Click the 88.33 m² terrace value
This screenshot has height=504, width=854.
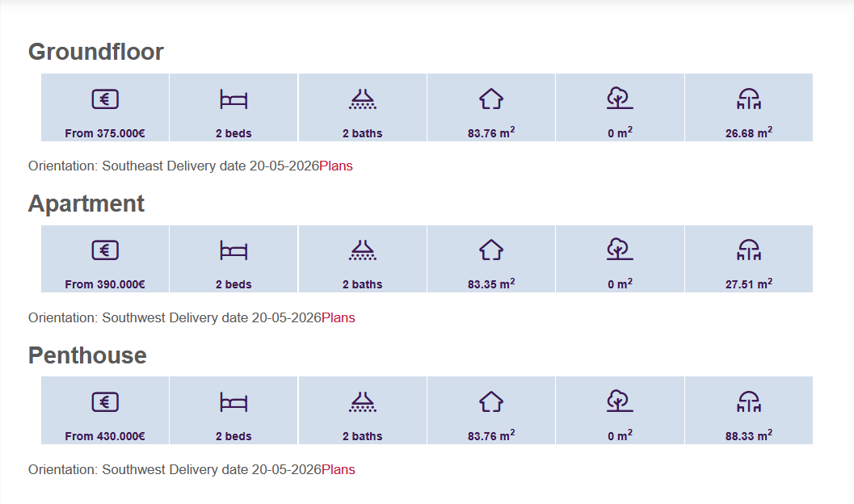pos(749,436)
